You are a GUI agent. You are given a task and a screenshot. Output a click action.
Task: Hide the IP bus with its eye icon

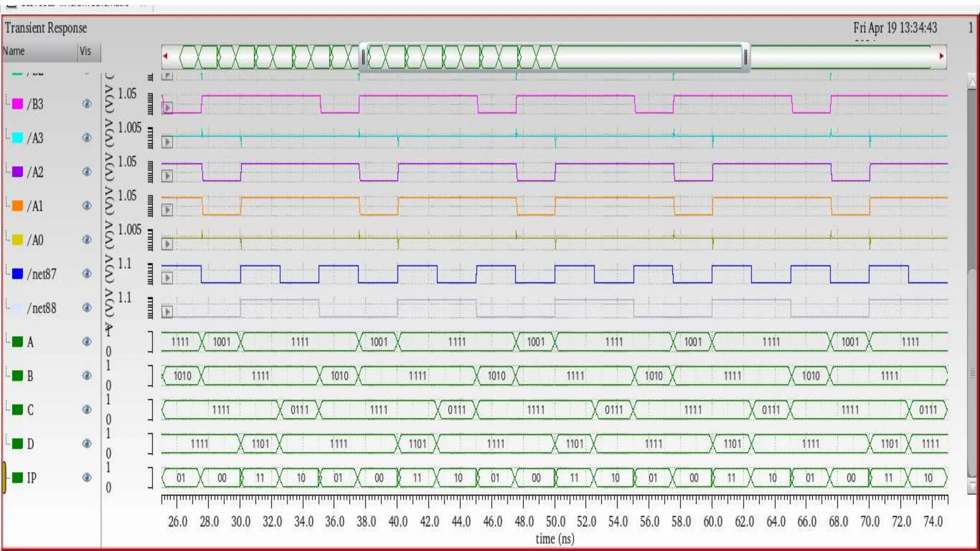click(x=87, y=477)
